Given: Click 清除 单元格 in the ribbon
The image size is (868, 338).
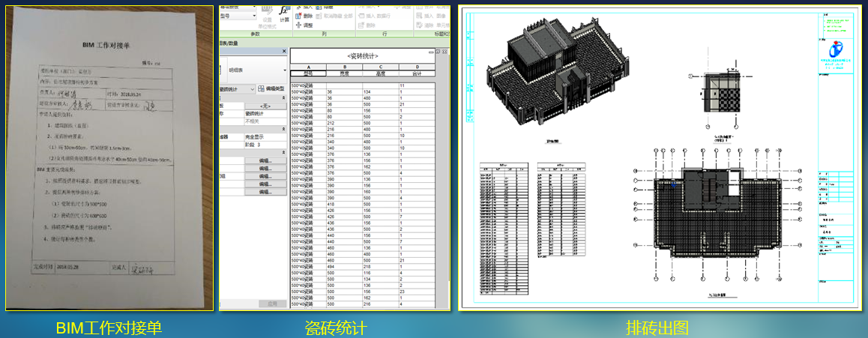Looking at the screenshot, I should pos(433,25).
